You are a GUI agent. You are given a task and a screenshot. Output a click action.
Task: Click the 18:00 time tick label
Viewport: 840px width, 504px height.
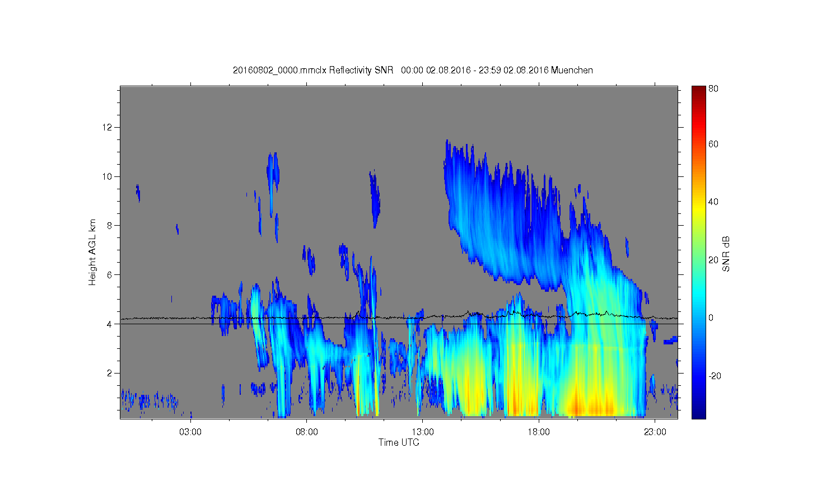539,432
